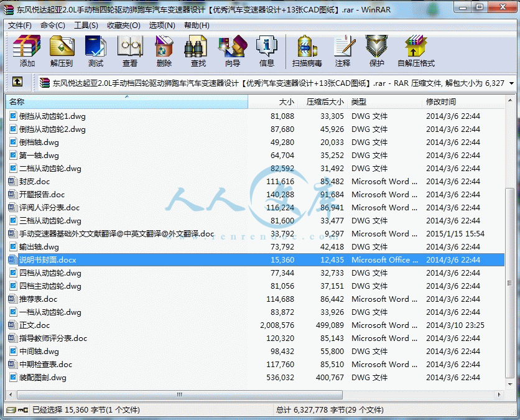The height and width of the screenshot is (420, 520).
Task: Click the 测试 (Test) archive icon
Action: 96,51
